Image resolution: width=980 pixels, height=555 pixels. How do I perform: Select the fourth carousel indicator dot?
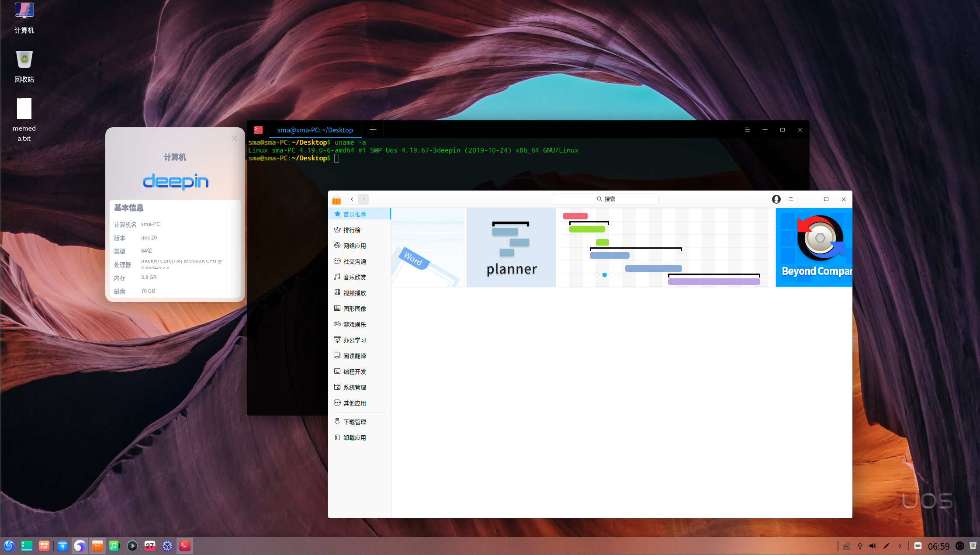point(620,275)
